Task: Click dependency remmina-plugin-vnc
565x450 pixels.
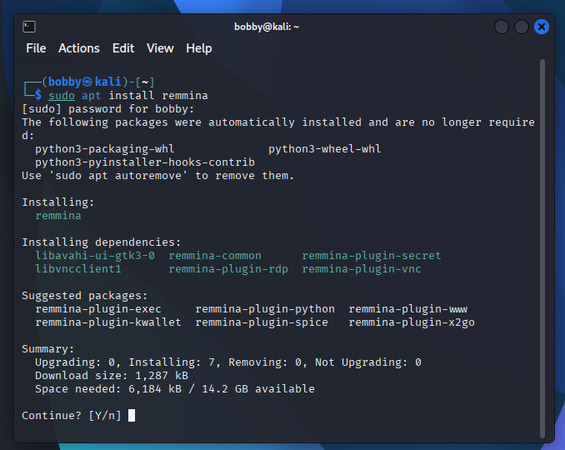Action: click(x=361, y=269)
